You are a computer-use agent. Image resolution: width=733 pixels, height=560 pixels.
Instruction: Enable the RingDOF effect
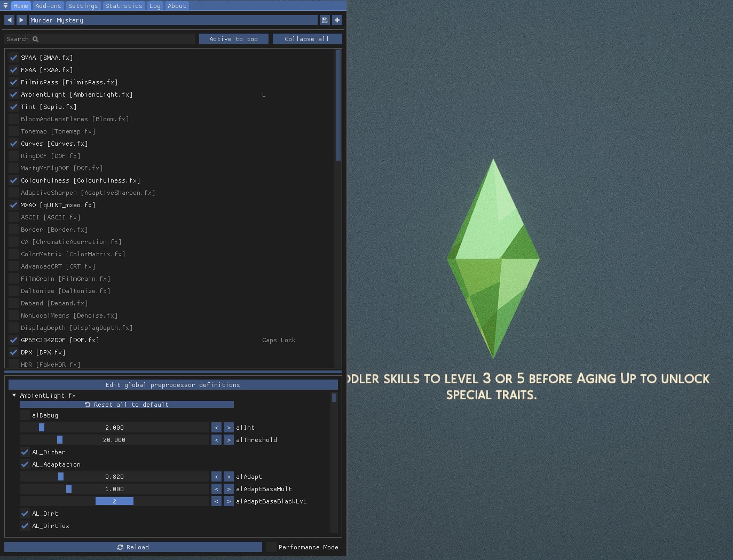point(13,156)
